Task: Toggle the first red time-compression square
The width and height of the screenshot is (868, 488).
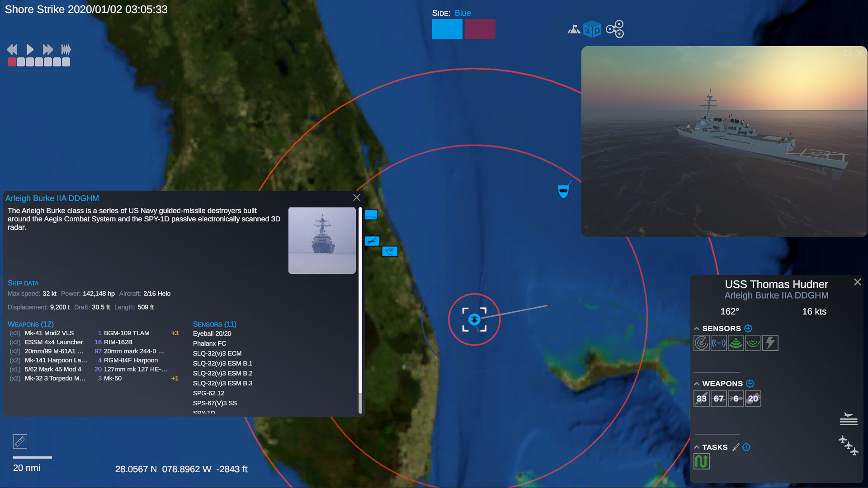Action: 11,62
